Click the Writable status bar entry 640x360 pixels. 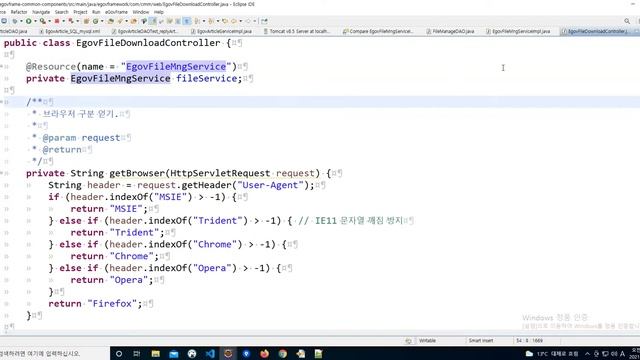427,340
